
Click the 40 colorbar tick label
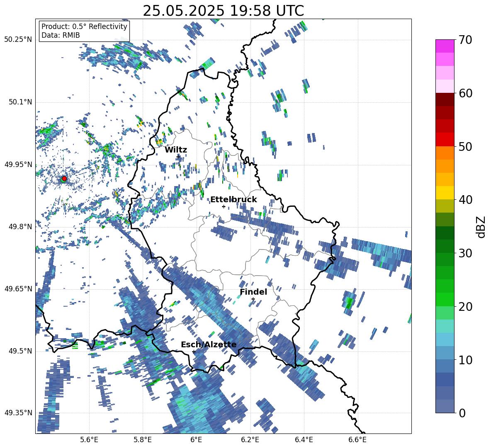[x=466, y=200]
